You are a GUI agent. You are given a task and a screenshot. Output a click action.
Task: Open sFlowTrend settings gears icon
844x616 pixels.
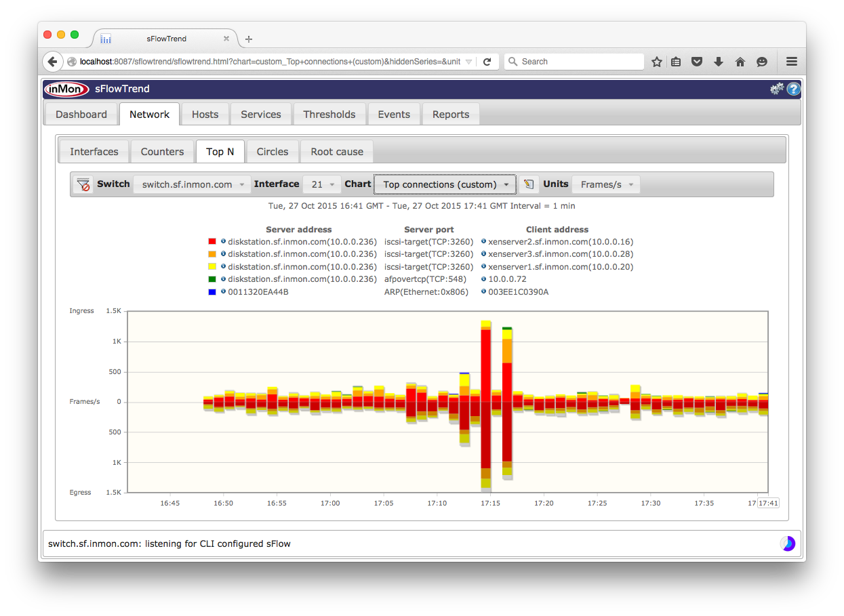coord(777,89)
